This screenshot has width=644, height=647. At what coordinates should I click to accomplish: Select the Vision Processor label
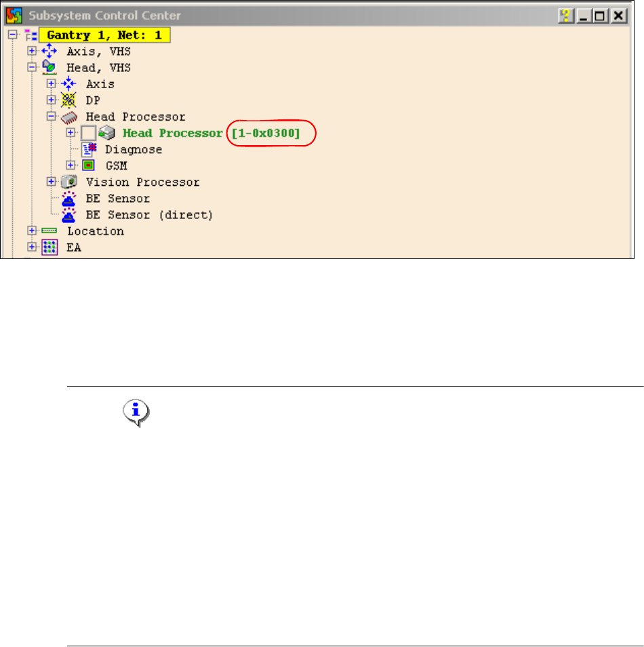pyautogui.click(x=143, y=182)
